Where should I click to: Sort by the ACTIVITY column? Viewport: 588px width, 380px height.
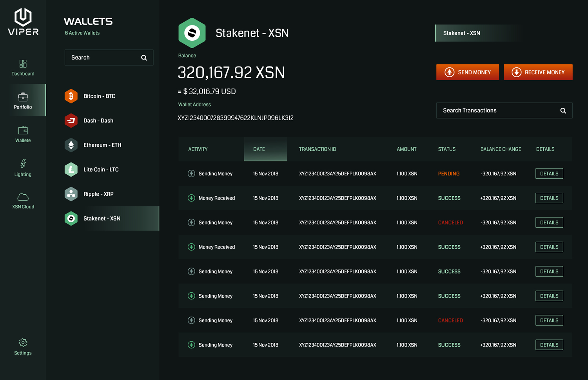pyautogui.click(x=198, y=149)
